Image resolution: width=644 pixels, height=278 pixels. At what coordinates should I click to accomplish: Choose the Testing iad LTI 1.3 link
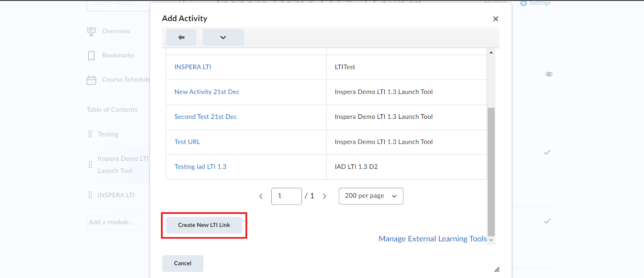(x=200, y=167)
